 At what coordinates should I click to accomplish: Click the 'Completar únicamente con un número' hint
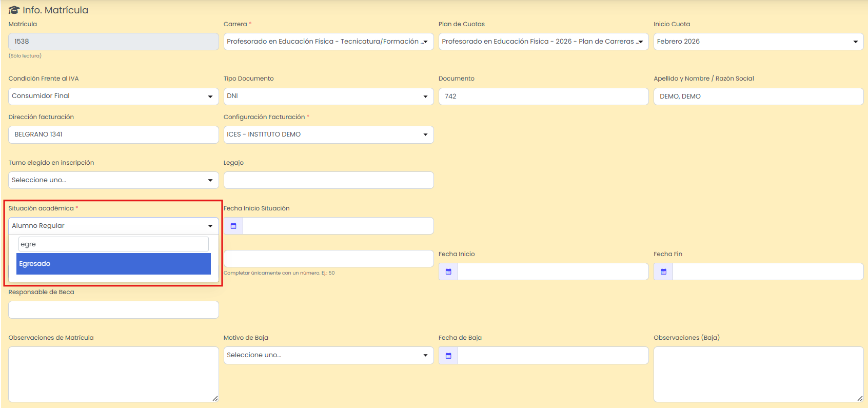279,273
